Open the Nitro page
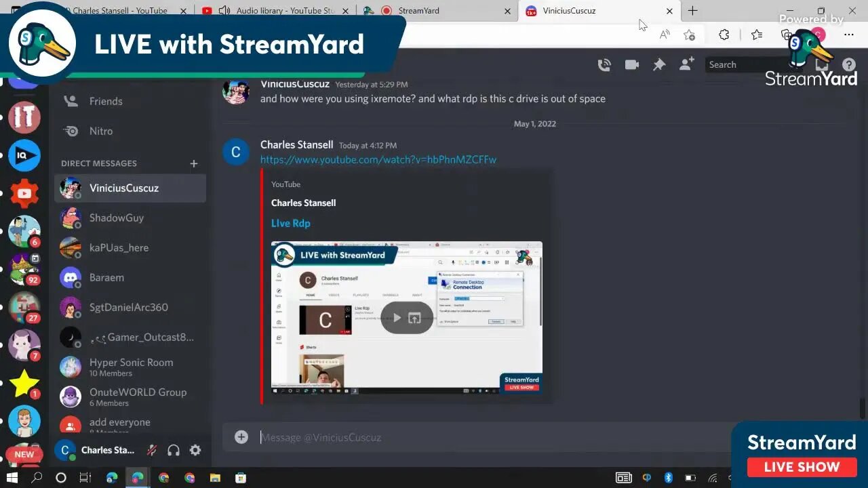 tap(130, 131)
